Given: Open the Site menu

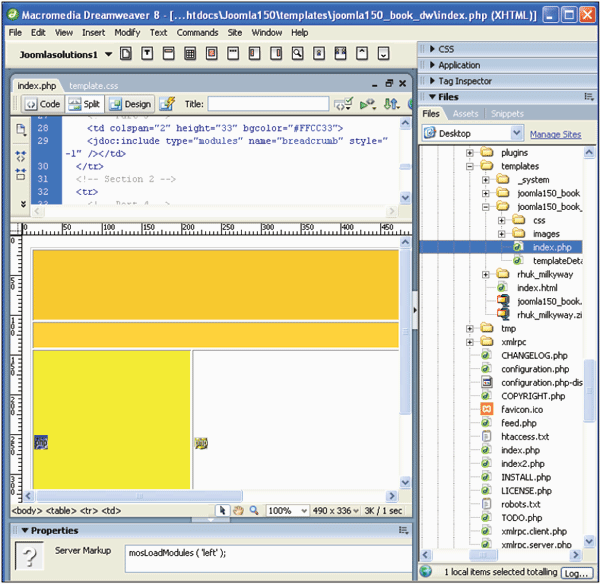Looking at the screenshot, I should [x=235, y=33].
